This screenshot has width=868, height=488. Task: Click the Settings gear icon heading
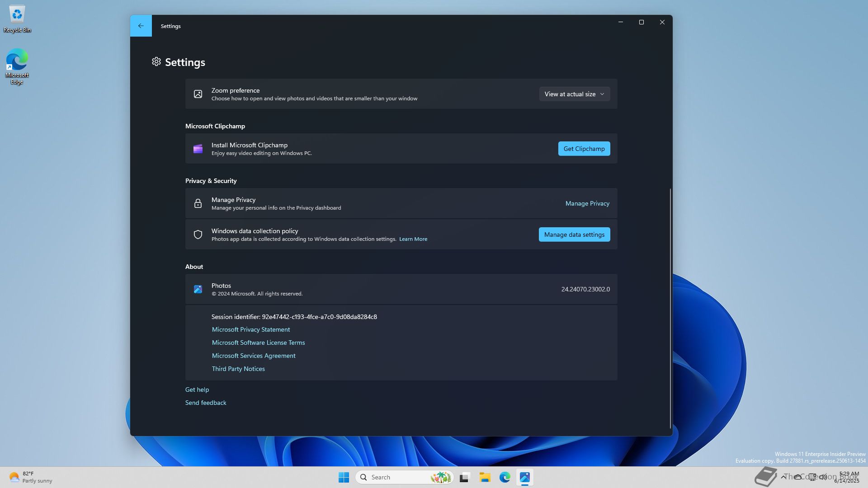tap(156, 62)
